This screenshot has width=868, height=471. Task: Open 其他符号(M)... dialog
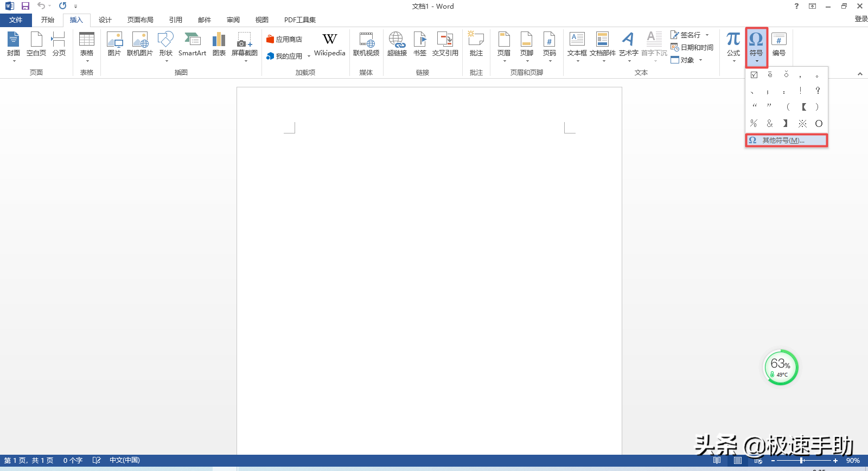786,141
